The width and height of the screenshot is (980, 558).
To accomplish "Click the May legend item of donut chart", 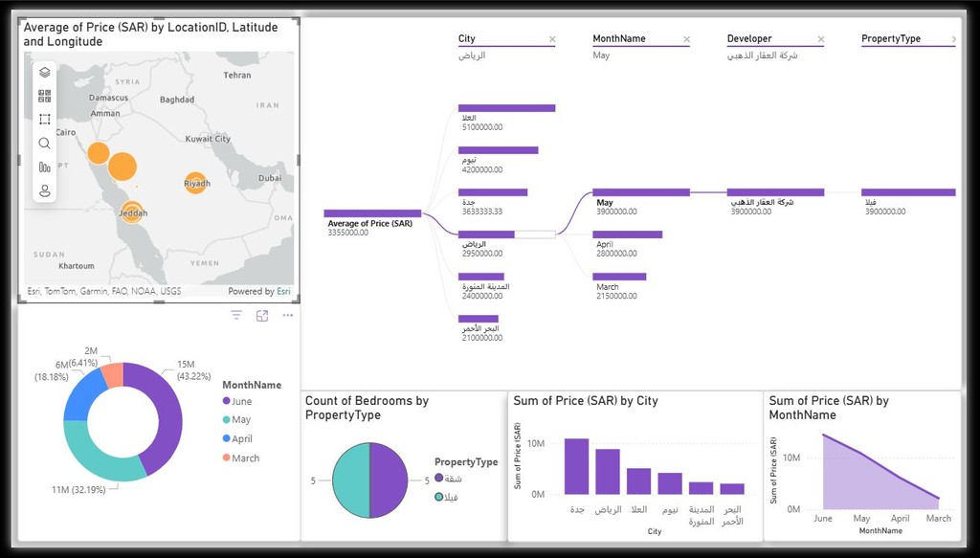I will click(x=237, y=420).
